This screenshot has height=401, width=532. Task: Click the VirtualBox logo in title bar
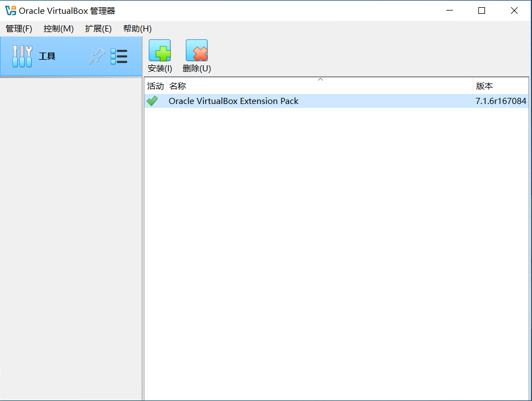click(x=11, y=11)
